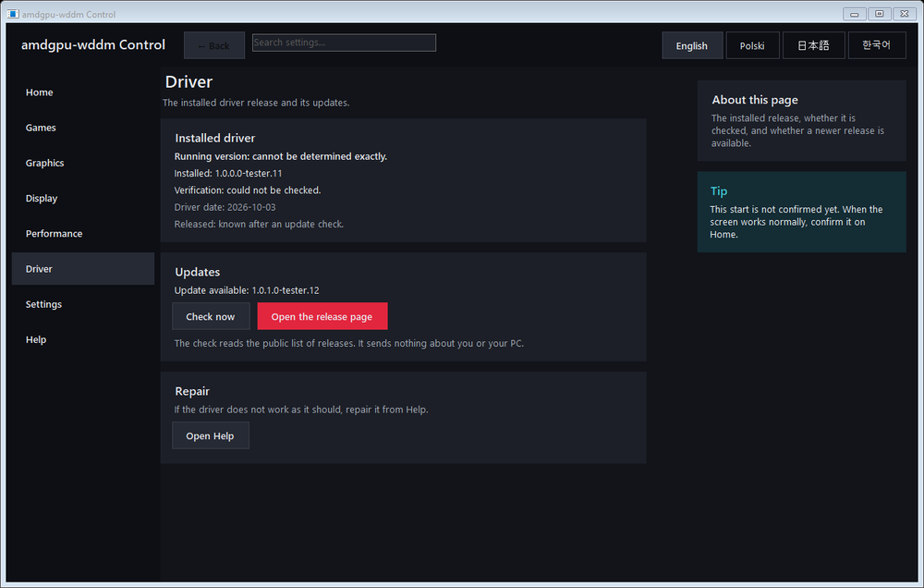
Task: Open the release page button
Action: click(x=322, y=317)
